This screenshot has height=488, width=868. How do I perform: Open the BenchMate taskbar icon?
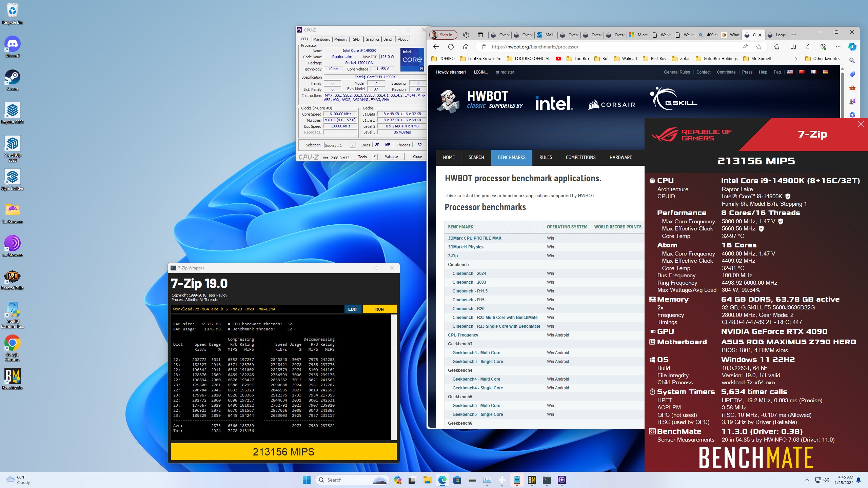tap(532, 480)
